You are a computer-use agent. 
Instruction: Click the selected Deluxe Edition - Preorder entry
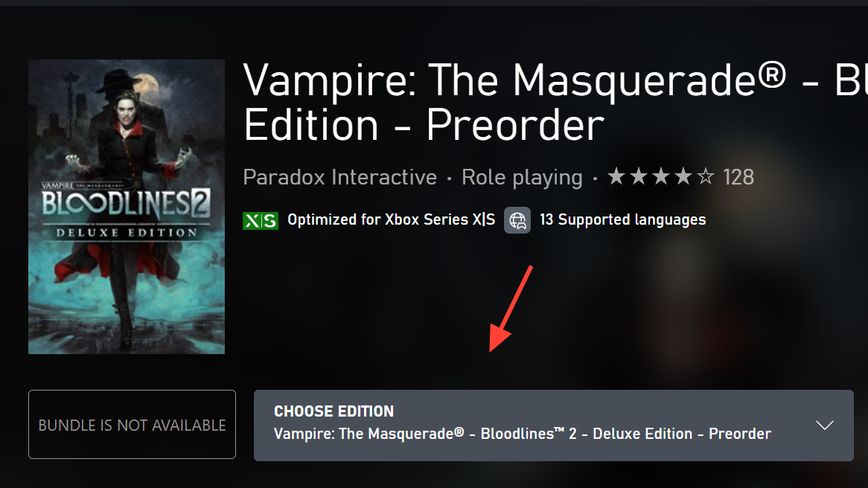(522, 434)
